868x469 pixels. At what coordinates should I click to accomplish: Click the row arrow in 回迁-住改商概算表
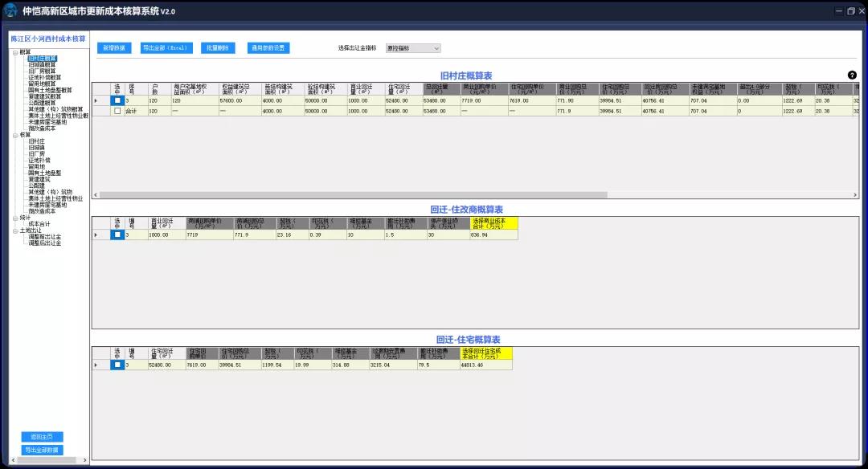pos(96,234)
